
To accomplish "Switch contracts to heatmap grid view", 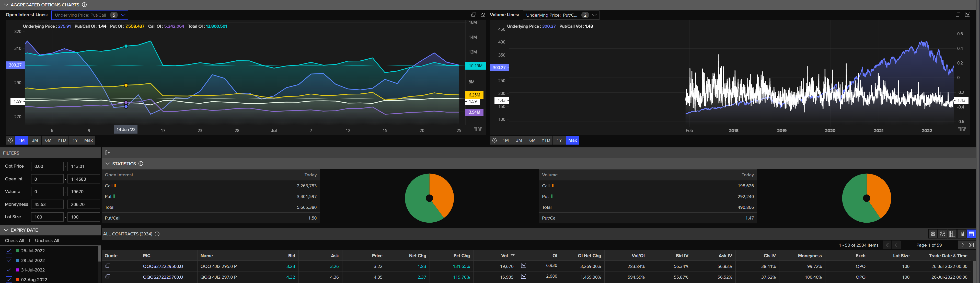I will coord(952,234).
